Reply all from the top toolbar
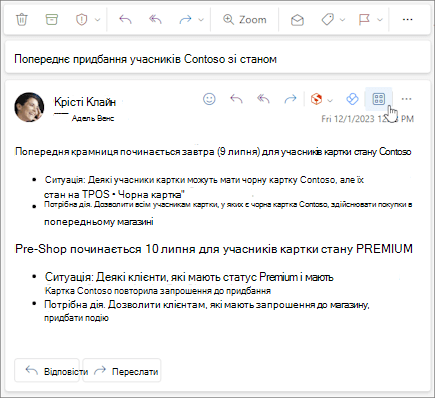This screenshot has width=435, height=398. [155, 19]
